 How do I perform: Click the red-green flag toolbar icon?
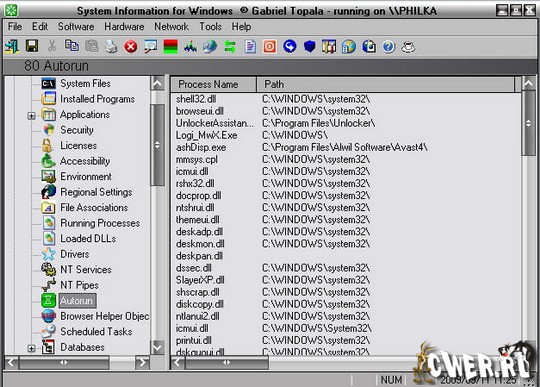(170, 46)
